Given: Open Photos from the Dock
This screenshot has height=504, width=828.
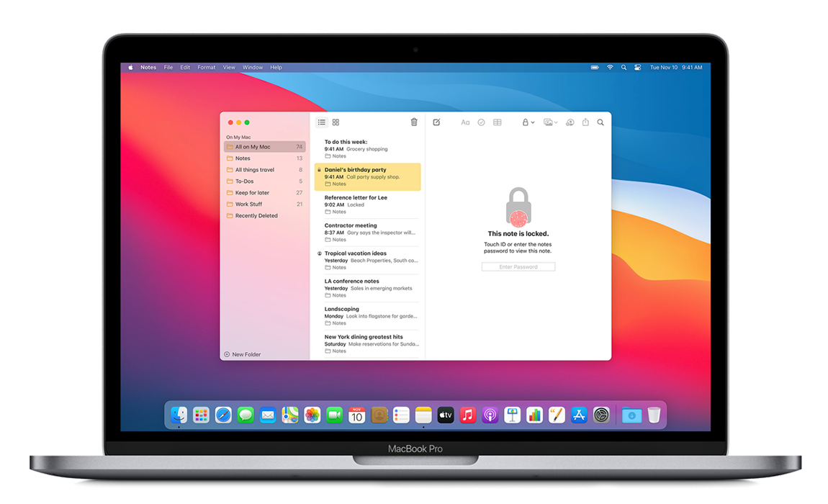Looking at the screenshot, I should [x=312, y=415].
